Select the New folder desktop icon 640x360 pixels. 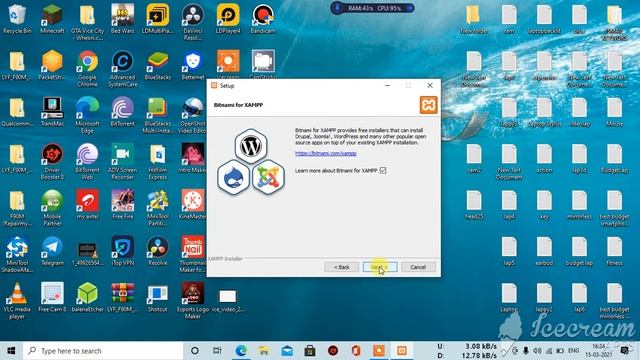tap(474, 19)
